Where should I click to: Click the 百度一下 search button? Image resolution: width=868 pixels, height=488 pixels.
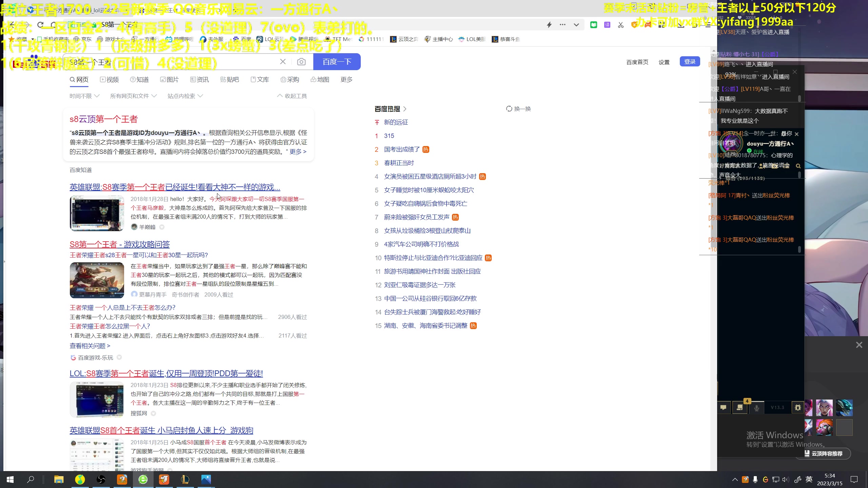[337, 62]
